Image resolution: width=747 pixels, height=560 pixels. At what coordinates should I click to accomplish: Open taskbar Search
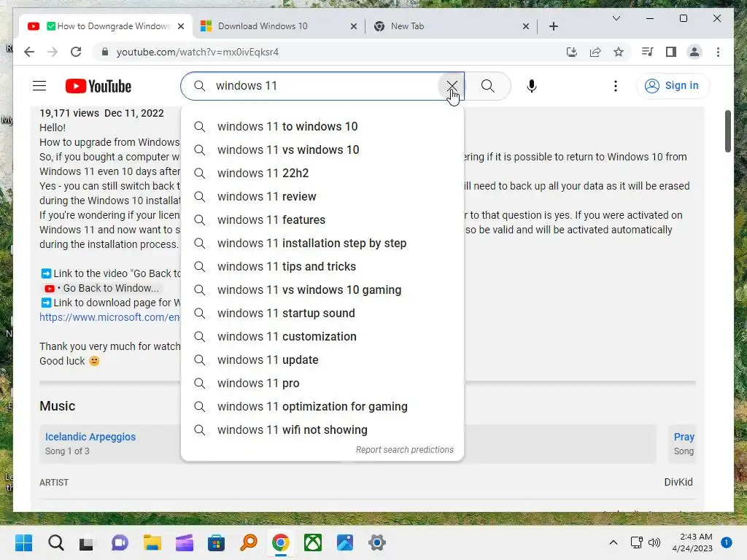(x=55, y=542)
